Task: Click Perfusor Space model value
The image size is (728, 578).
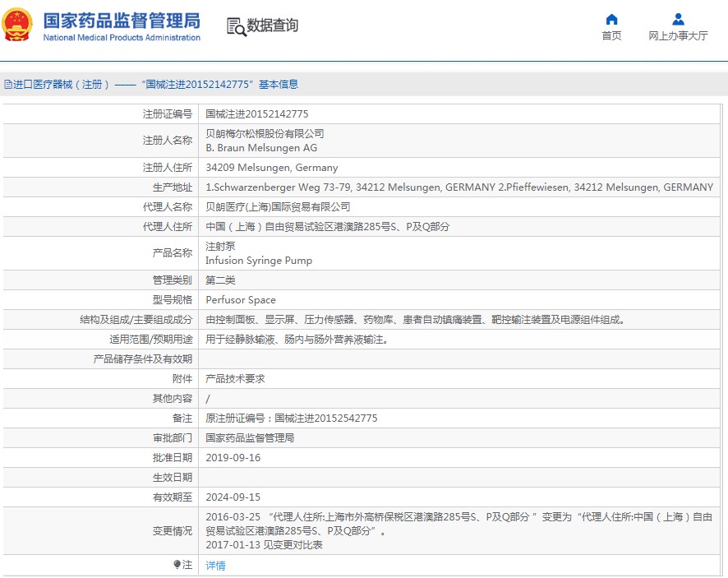Action: click(x=241, y=300)
